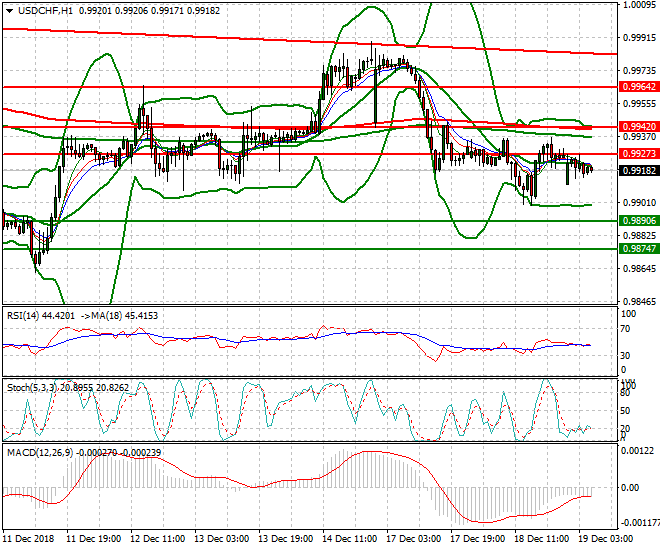Click the RSI scale value 70

(625, 329)
